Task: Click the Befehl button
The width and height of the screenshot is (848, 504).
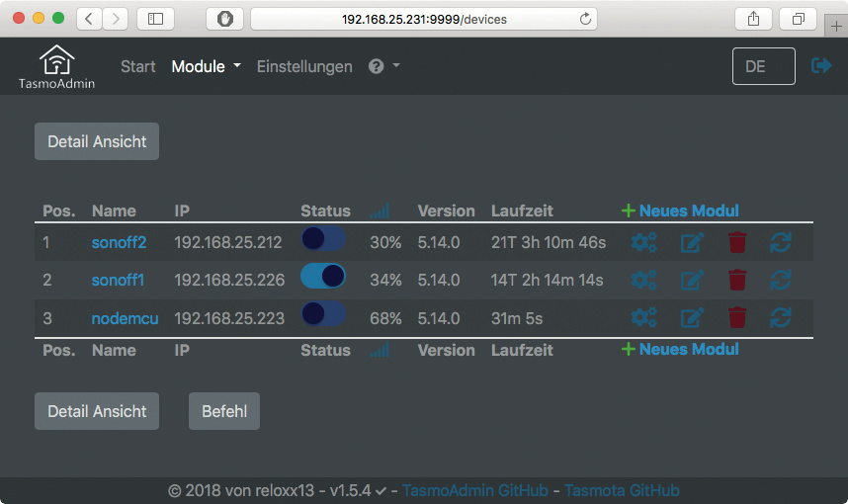Action: click(x=224, y=411)
